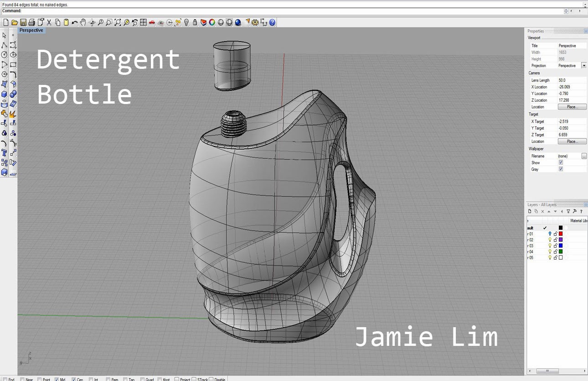Move layer down with down triangle
The width and height of the screenshot is (588, 381).
tap(556, 211)
